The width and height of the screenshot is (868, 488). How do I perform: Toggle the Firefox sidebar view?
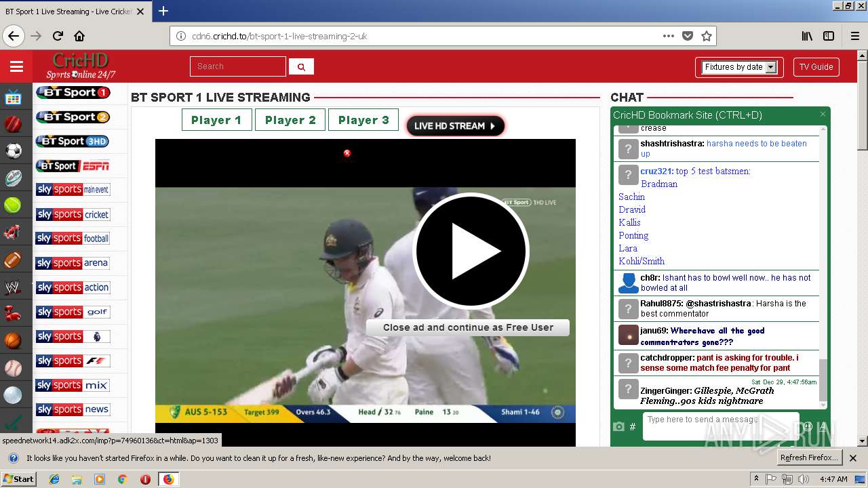[829, 36]
